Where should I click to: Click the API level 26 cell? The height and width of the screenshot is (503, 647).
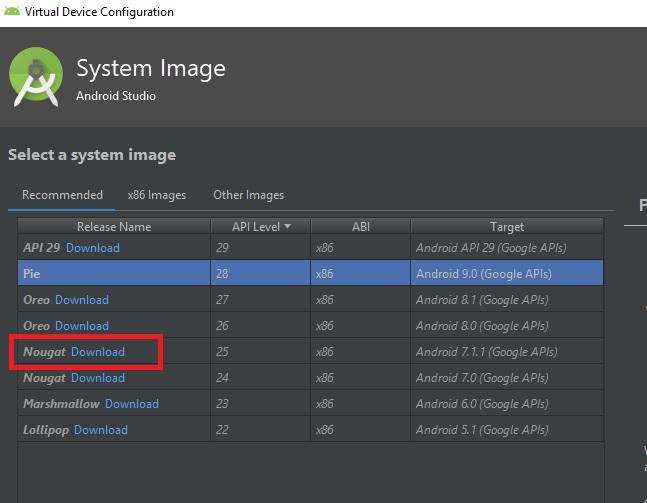(x=260, y=326)
